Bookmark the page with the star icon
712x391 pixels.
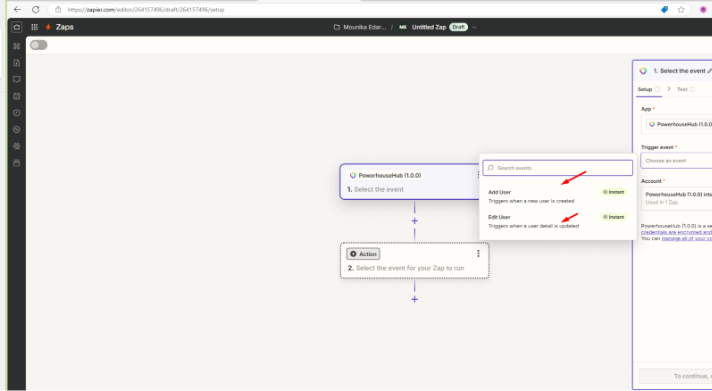pos(681,10)
